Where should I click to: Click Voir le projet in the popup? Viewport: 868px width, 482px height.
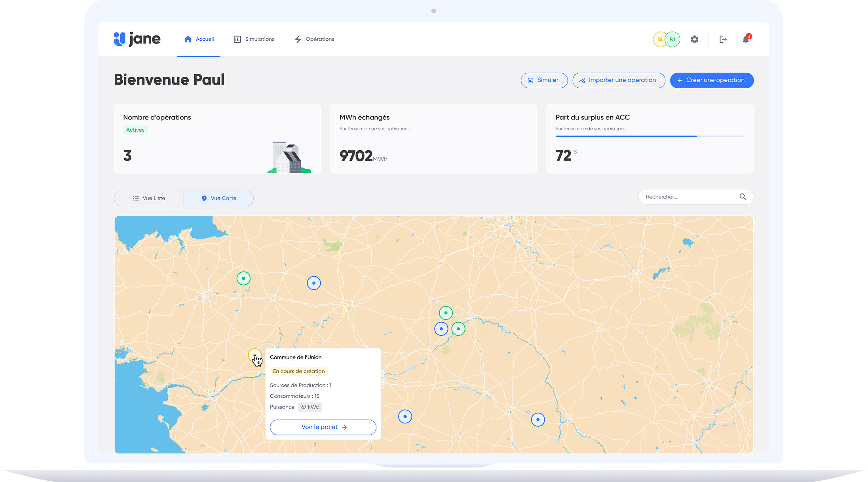(x=323, y=427)
